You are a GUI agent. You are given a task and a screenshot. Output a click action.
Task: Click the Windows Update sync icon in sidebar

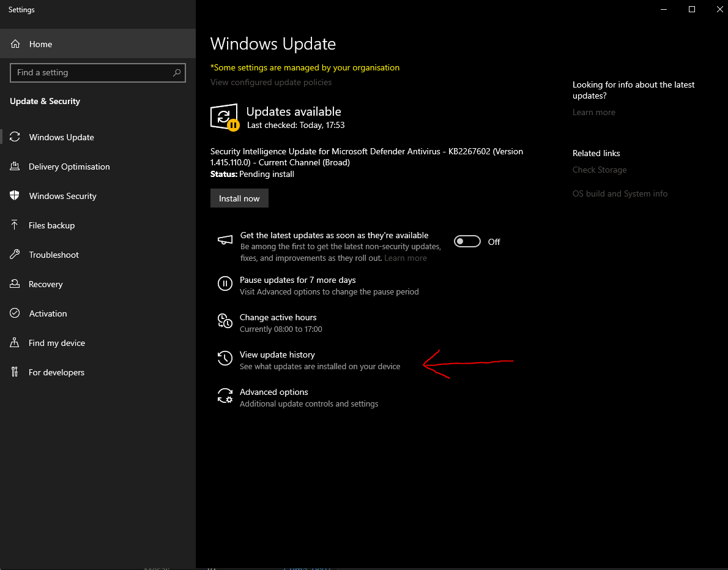[15, 137]
